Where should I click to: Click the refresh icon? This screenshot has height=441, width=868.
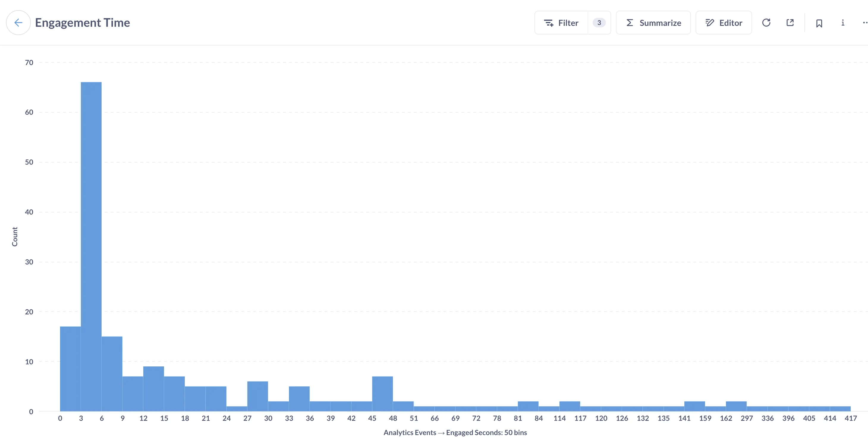[x=766, y=23]
